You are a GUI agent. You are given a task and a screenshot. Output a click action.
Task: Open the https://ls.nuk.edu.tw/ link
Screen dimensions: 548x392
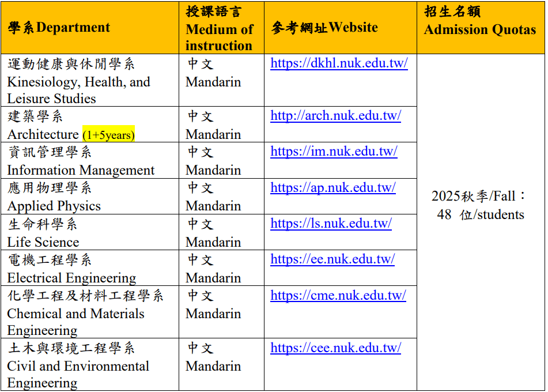331,224
